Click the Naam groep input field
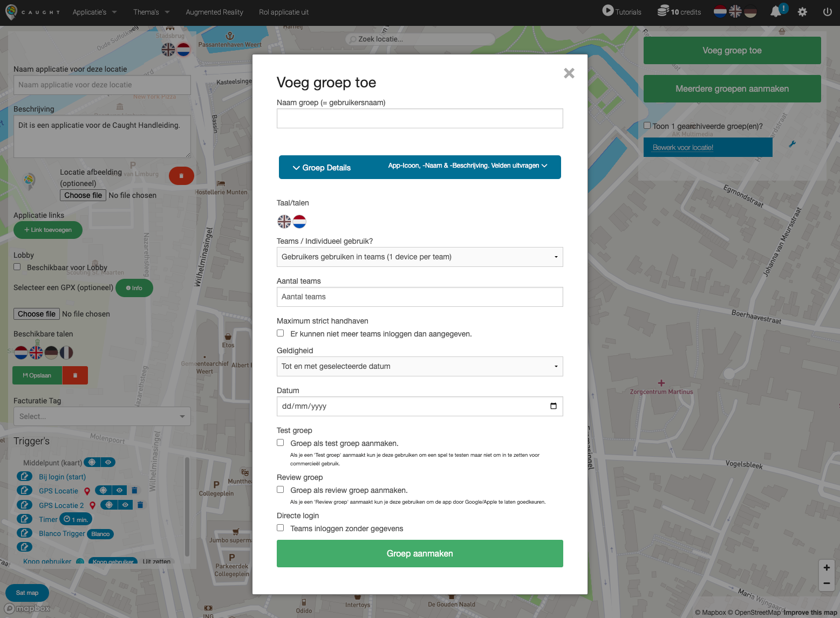This screenshot has height=618, width=840. (x=420, y=119)
